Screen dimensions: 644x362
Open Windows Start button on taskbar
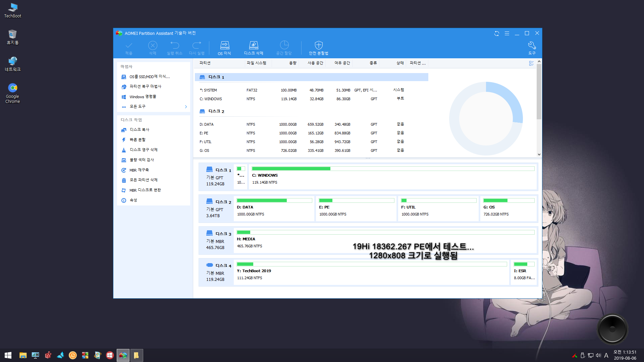8,355
